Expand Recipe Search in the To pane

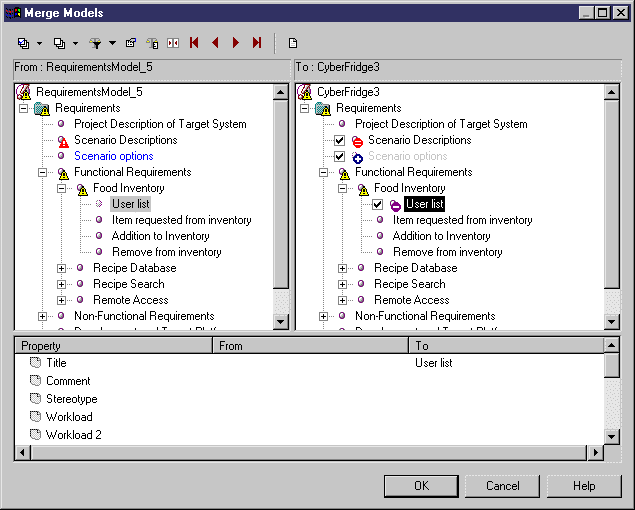click(342, 284)
